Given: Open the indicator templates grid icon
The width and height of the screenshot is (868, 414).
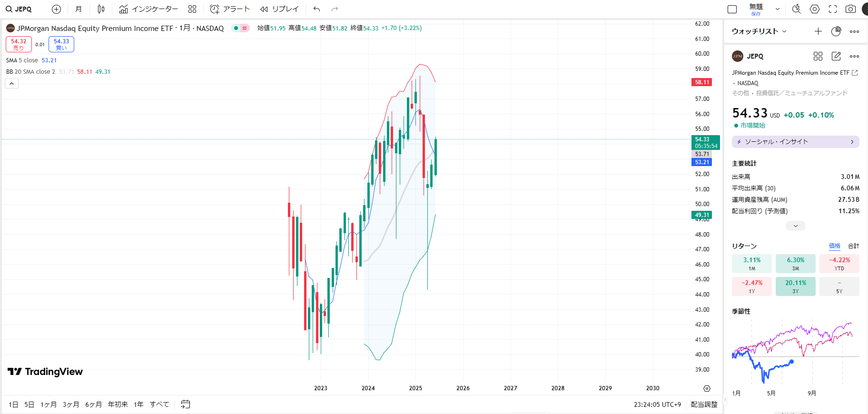Looking at the screenshot, I should click(192, 9).
